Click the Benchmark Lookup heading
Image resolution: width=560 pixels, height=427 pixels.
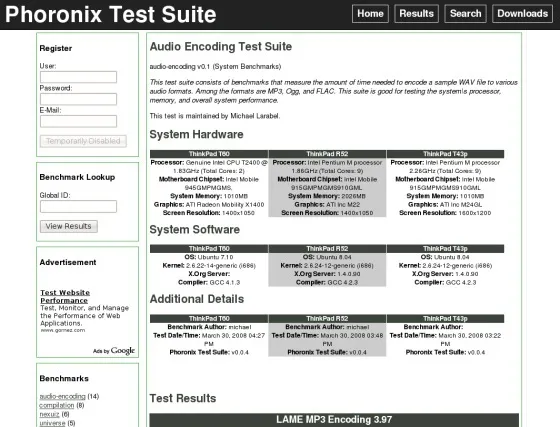[77, 177]
